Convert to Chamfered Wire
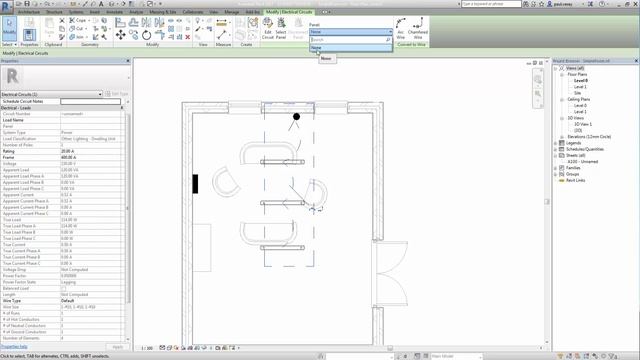This screenshot has height=360, width=640. coord(418,29)
